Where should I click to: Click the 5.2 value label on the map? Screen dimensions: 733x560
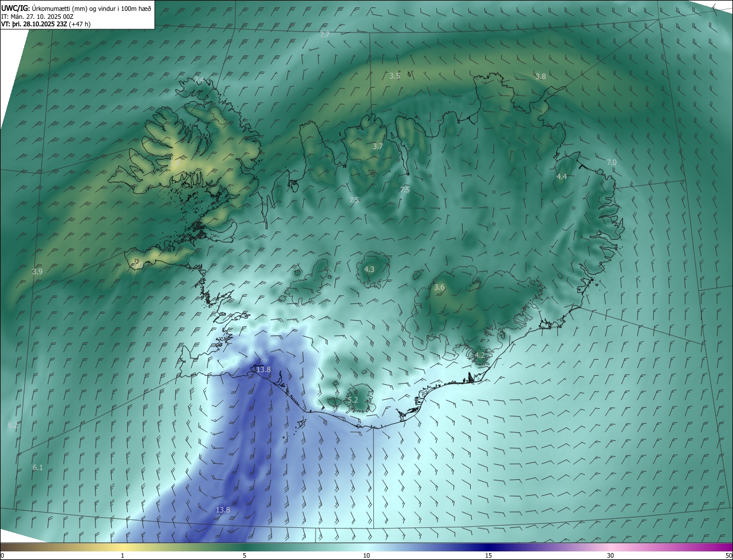pyautogui.click(x=352, y=400)
